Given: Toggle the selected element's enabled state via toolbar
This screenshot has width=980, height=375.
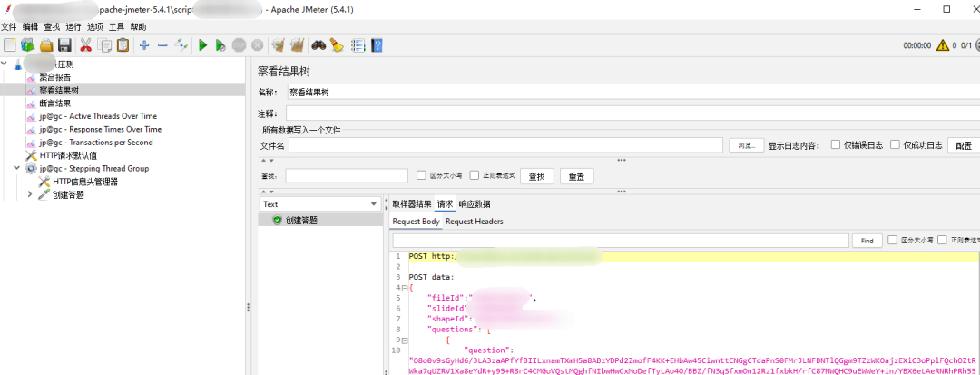Looking at the screenshot, I should 181,45.
